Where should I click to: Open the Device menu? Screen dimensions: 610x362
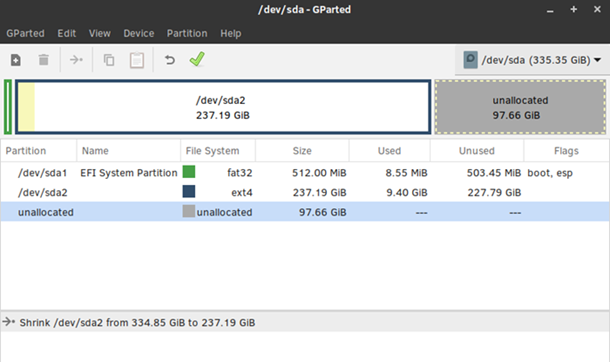point(138,33)
